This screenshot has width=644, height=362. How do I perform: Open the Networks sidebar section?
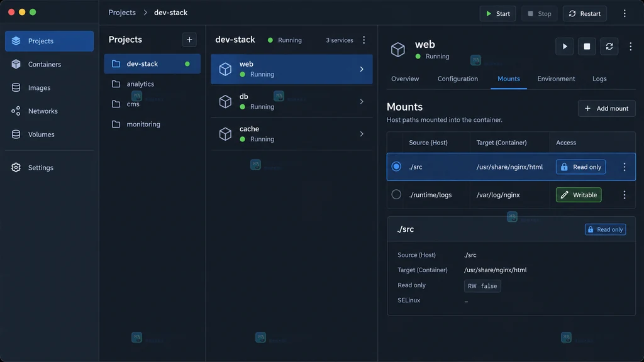coord(49,111)
